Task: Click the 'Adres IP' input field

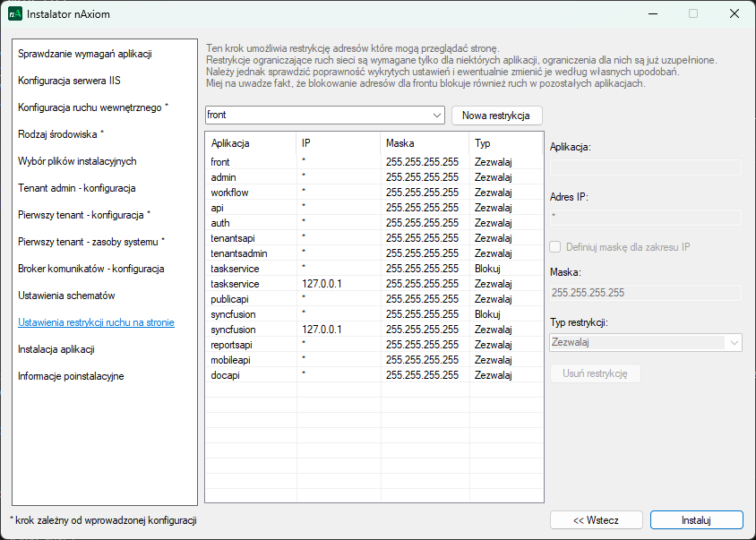Action: coord(645,218)
